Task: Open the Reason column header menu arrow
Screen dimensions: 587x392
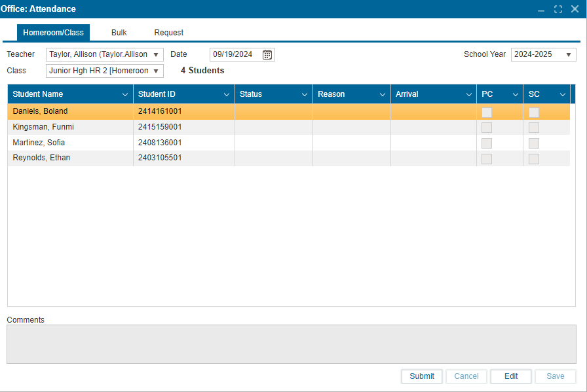Action: click(x=383, y=95)
